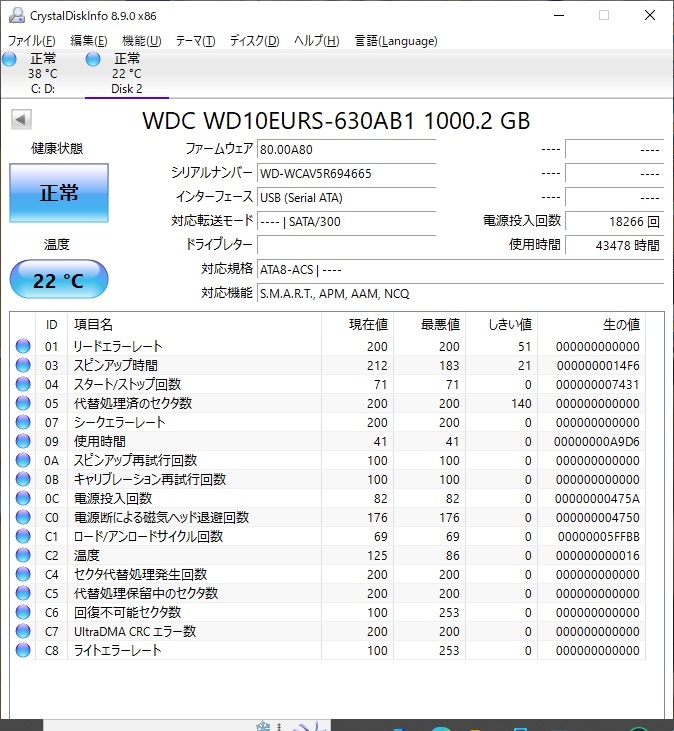Click the status orb for ID C1 row

click(x=23, y=536)
